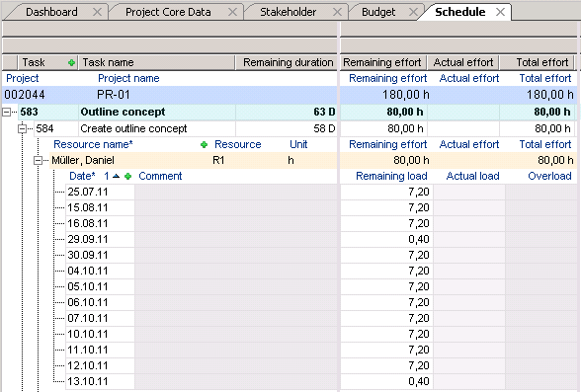The height and width of the screenshot is (392, 581).
Task: Click green plus icon beside Resource name
Action: 204,145
